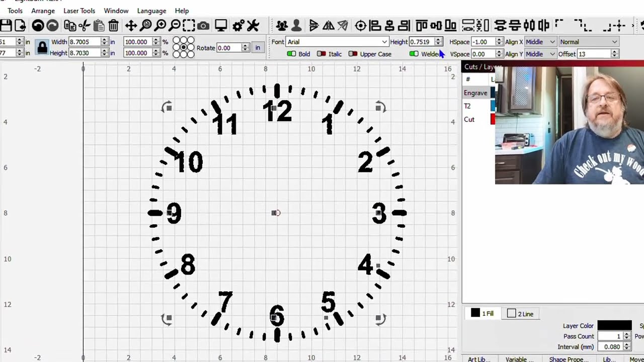Click the Rotate angle input field
This screenshot has height=362, width=644.
coord(229,48)
